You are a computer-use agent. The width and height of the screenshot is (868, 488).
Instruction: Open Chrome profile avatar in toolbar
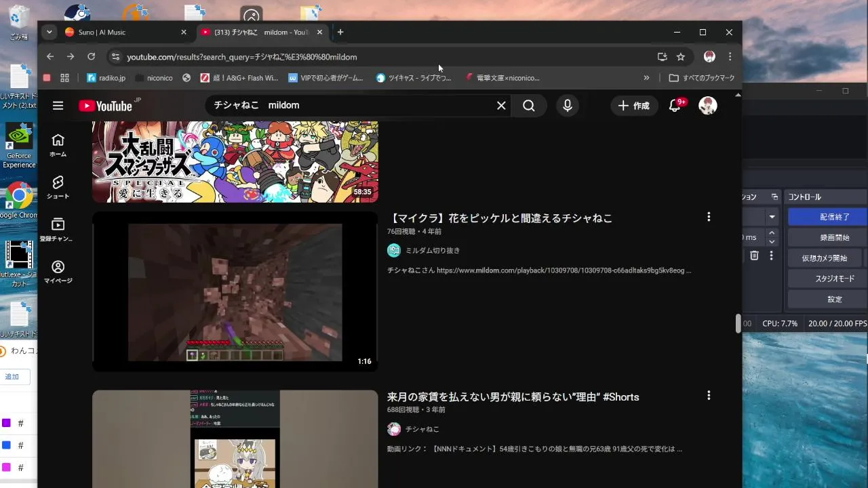(x=709, y=57)
